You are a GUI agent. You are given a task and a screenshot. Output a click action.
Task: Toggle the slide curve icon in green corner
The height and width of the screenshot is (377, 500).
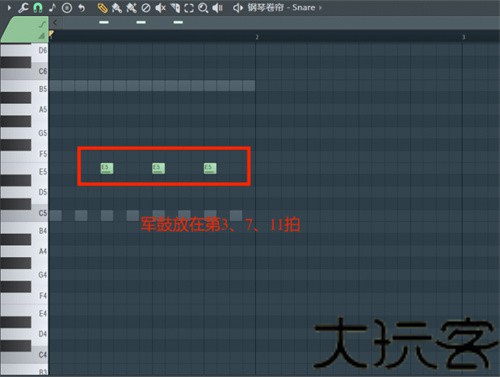42,24
